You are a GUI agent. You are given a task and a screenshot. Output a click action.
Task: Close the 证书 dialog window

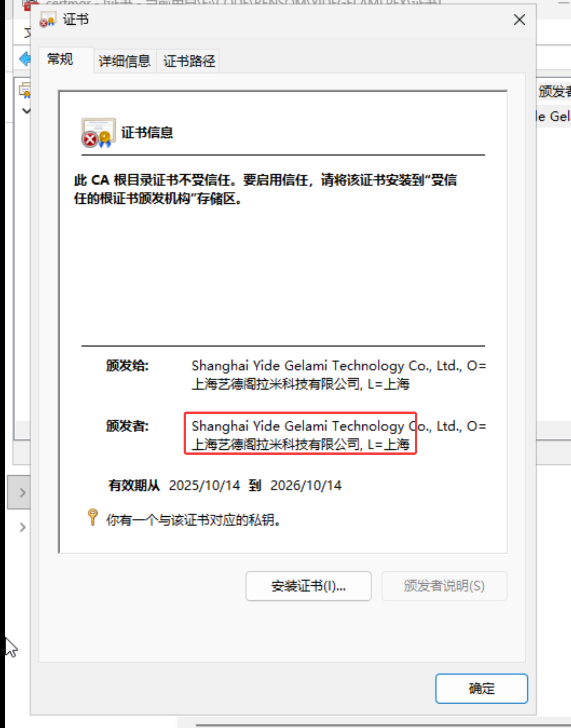(519, 19)
